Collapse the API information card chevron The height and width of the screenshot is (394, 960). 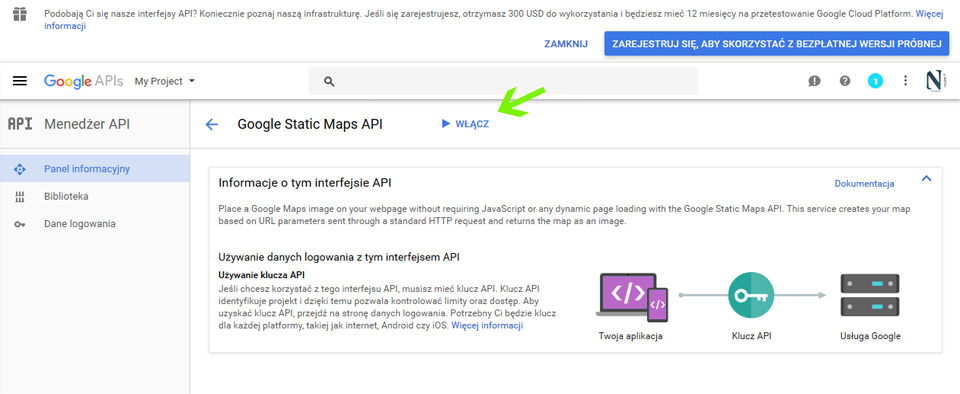tap(926, 179)
